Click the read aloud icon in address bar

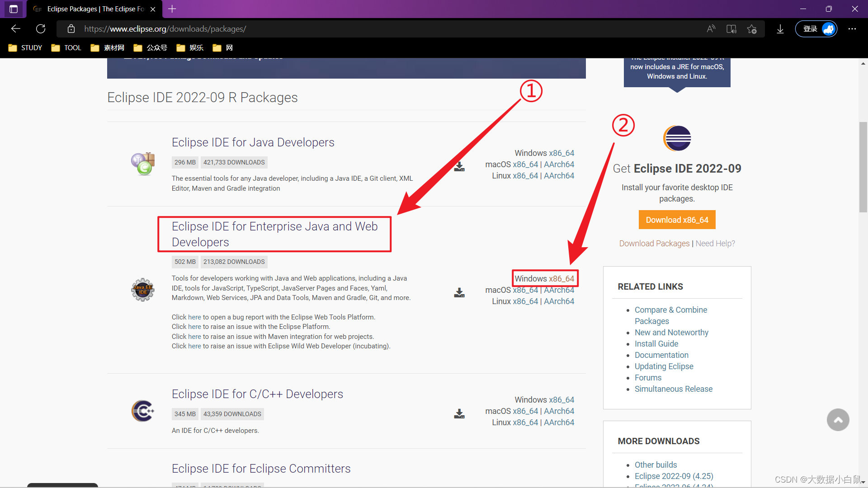pos(711,29)
